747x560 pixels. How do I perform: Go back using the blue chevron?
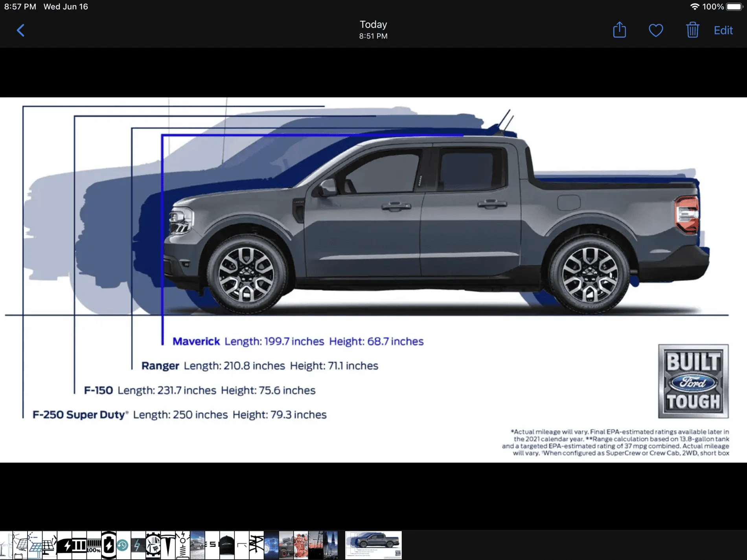tap(21, 30)
